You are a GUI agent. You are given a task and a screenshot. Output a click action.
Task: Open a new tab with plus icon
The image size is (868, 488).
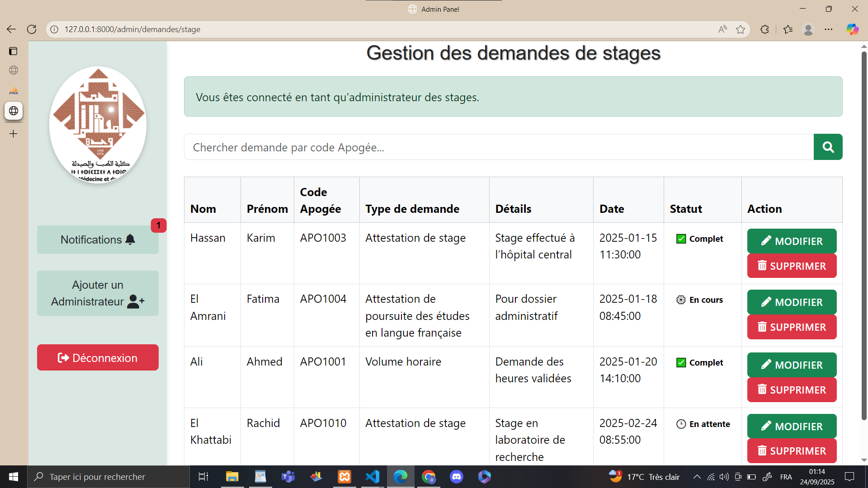14,134
